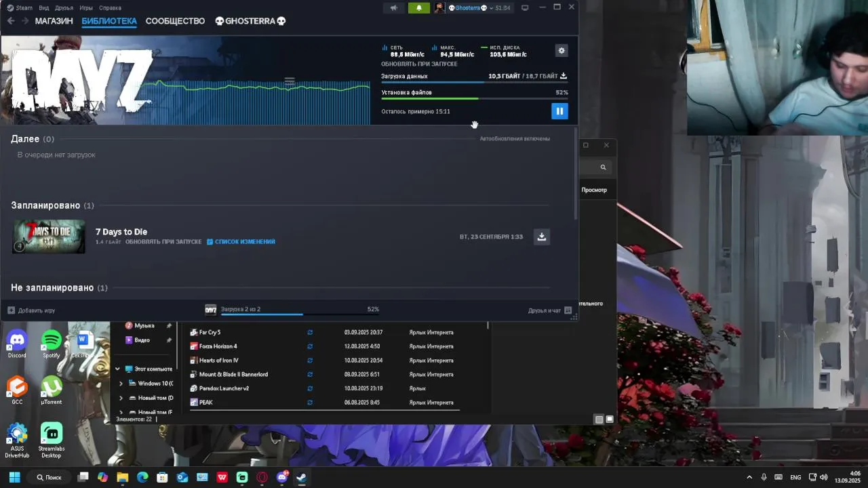
Task: Click the 7 Days to Die title
Action: (x=121, y=232)
